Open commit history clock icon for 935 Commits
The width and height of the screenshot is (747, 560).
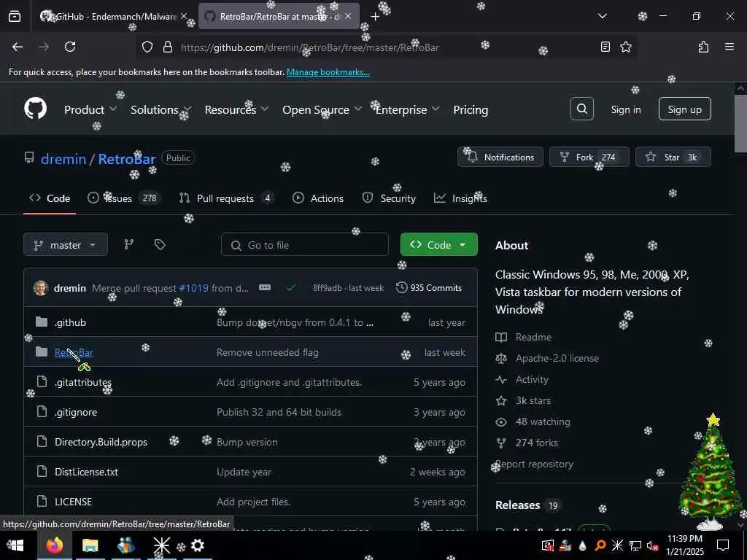pyautogui.click(x=402, y=287)
